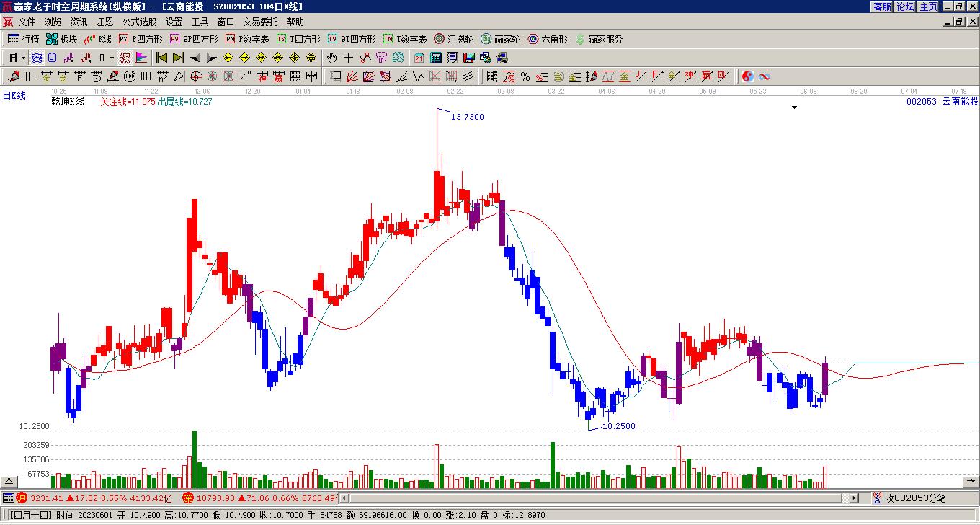980x525 pixels.
Task: Toggle the red-and-blue flag icon button
Action: click(141, 58)
